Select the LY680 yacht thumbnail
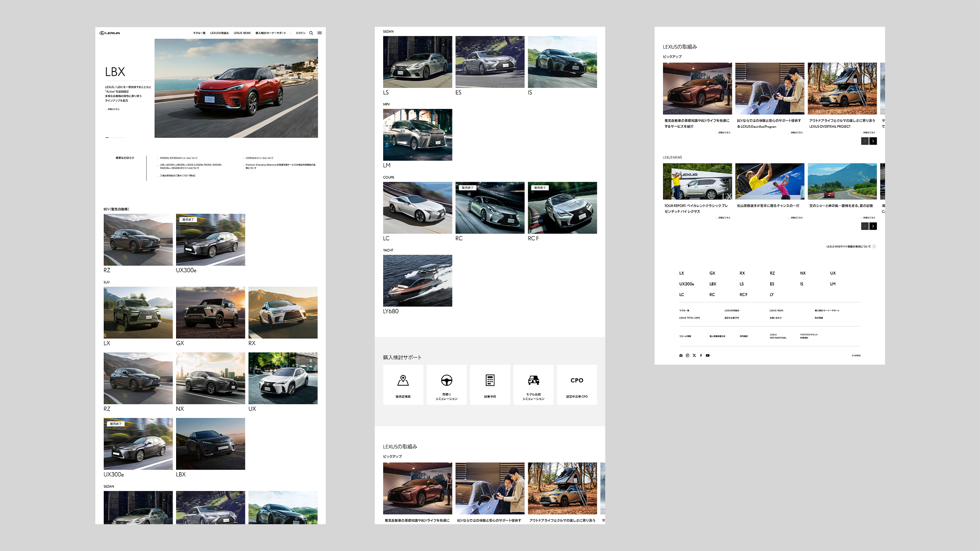The width and height of the screenshot is (980, 551). [x=418, y=280]
